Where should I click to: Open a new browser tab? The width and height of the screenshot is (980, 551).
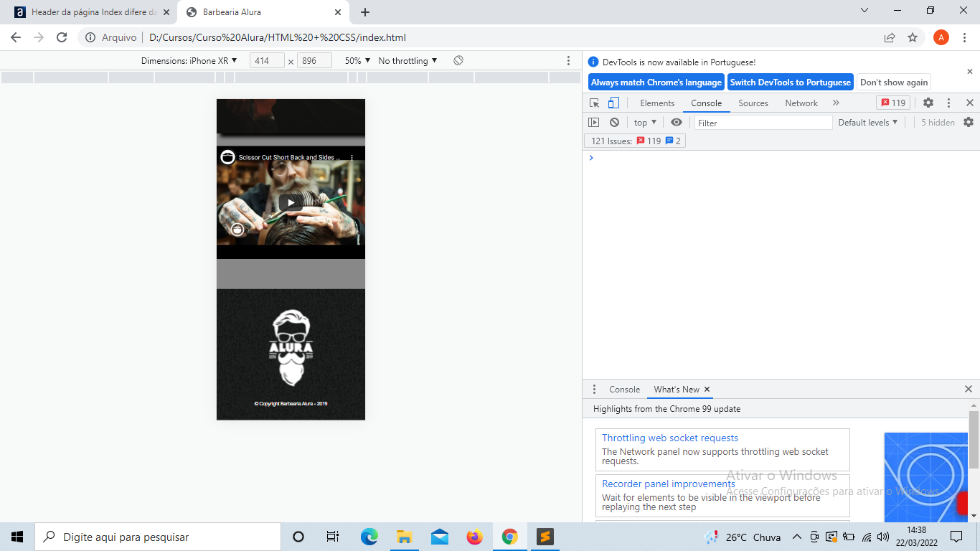365,12
